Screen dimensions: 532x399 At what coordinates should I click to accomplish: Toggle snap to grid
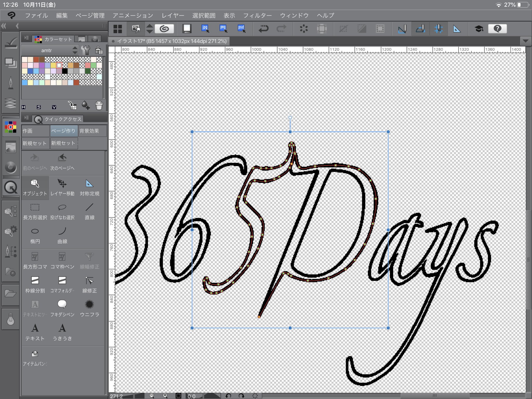(438, 29)
